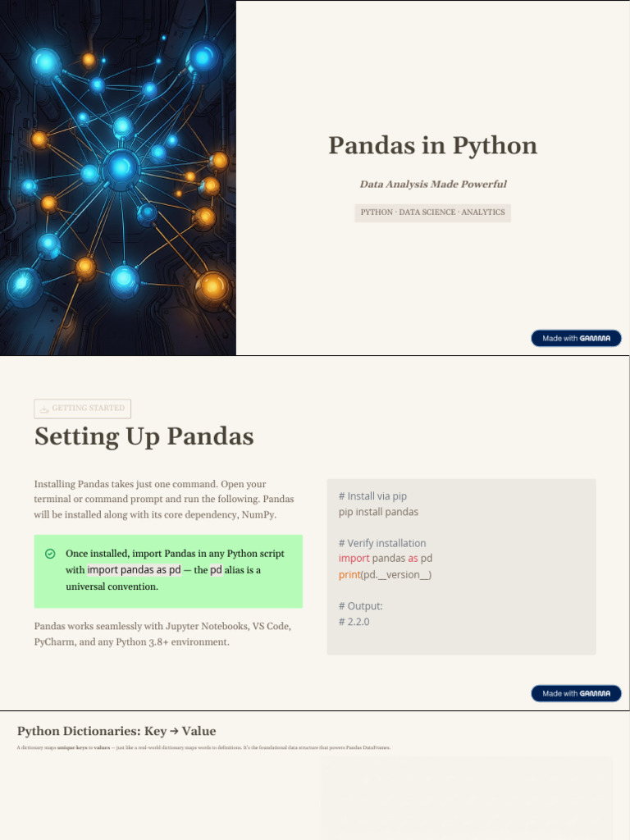
Task: Select the dictionary description text under heading
Action: pos(203,747)
